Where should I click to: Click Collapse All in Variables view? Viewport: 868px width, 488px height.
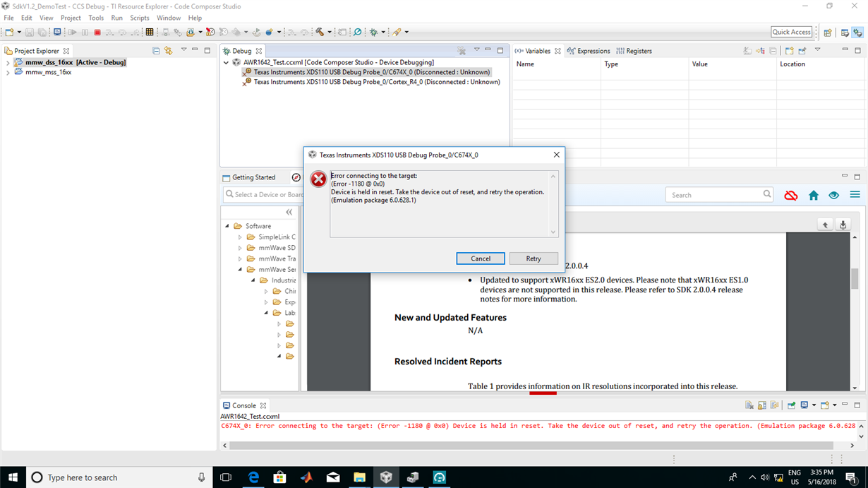[773, 51]
